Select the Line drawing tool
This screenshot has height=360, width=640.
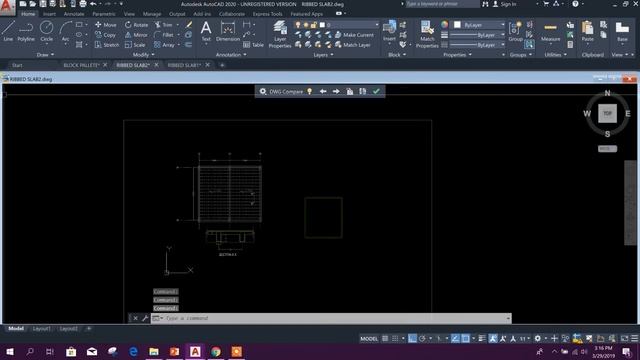(x=8, y=31)
